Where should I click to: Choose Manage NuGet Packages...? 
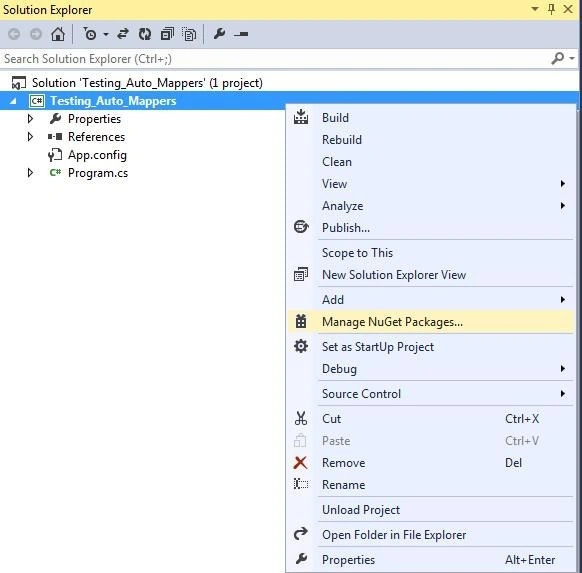392,322
